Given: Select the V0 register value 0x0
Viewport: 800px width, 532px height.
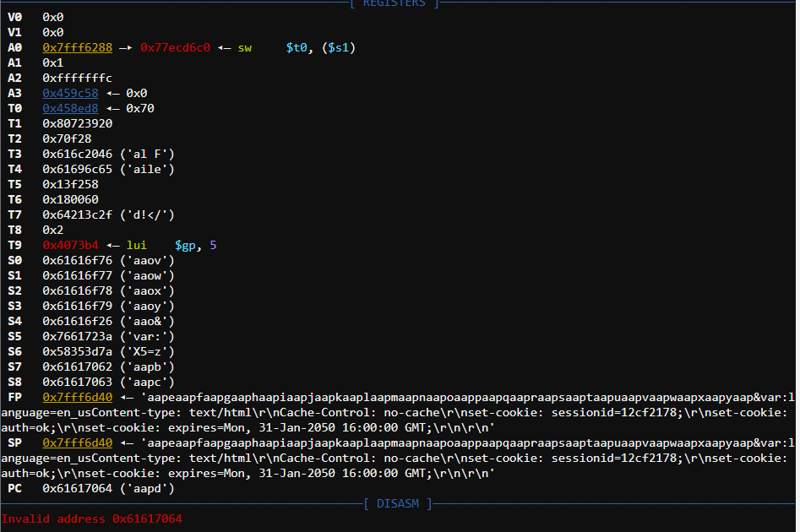Looking at the screenshot, I should click(53, 18).
